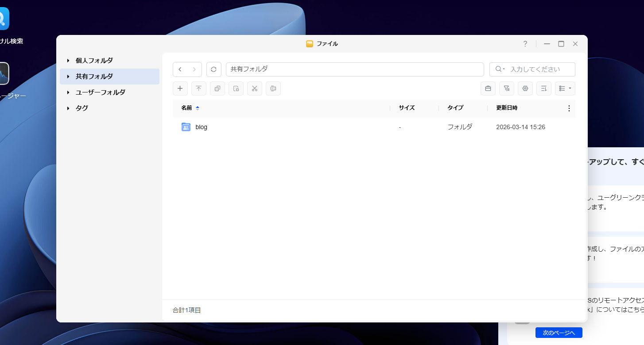Image resolution: width=644 pixels, height=345 pixels.
Task: Toggle the name sort direction arrow
Action: pos(197,107)
